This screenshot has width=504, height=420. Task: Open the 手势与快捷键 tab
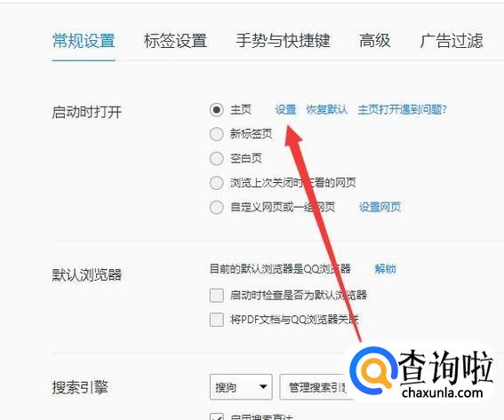point(283,41)
